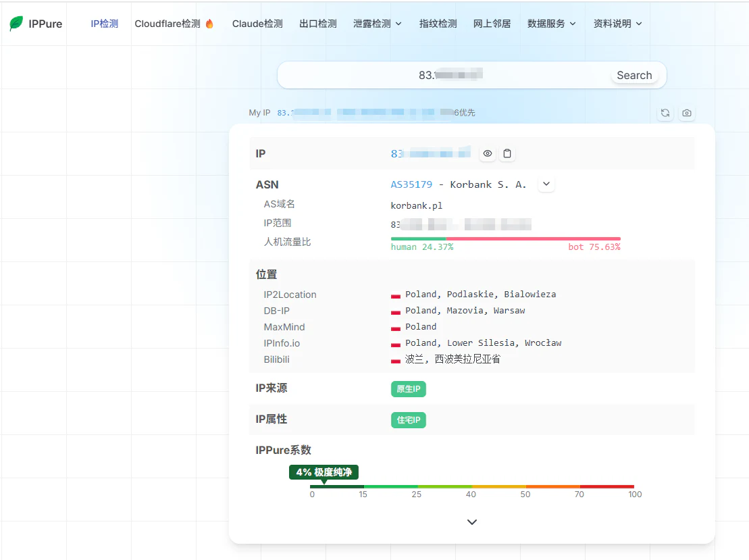The image size is (749, 560).
Task: Select the IP检测 tab
Action: 105,24
